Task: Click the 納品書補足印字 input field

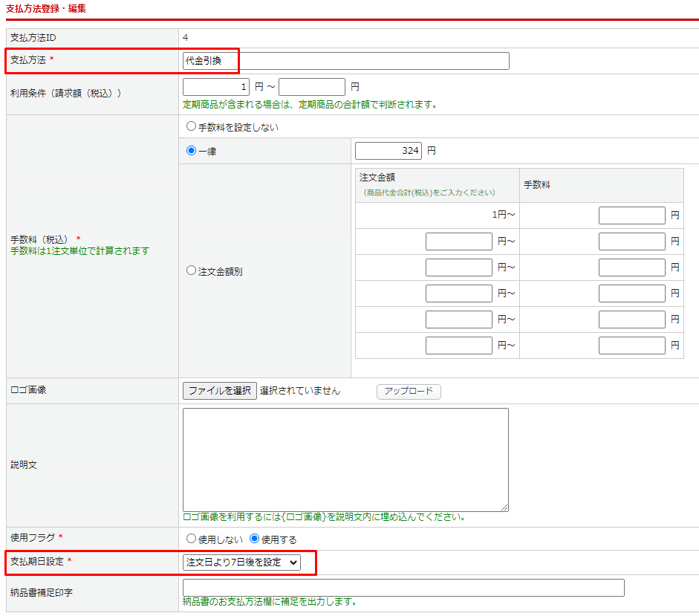Action: click(403, 588)
